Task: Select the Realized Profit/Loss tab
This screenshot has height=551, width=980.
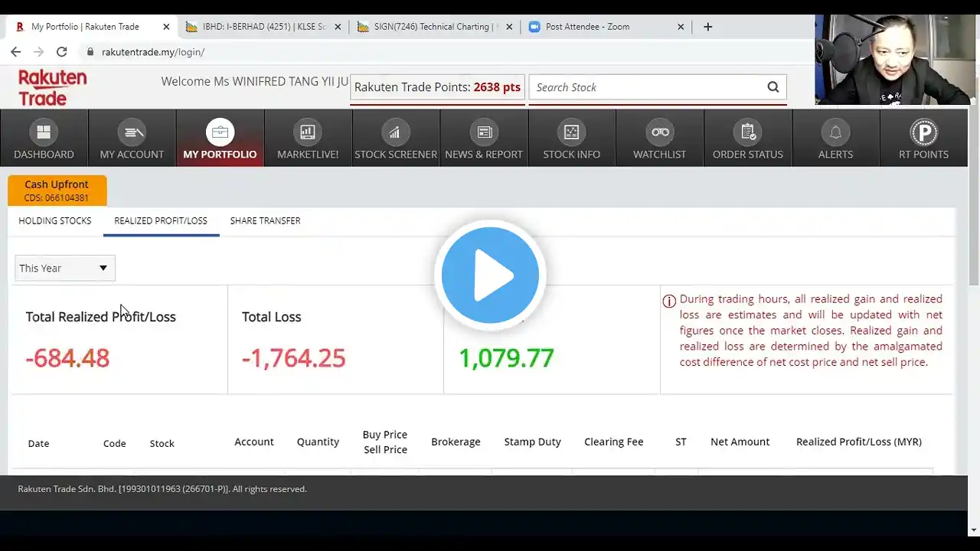Action: [161, 220]
